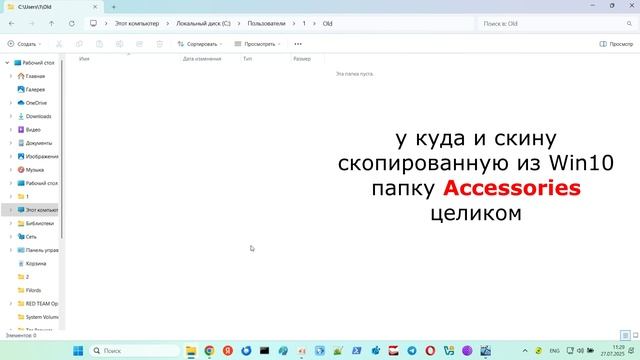
Task: Expand the Сеть tree node
Action: [x=11, y=237]
